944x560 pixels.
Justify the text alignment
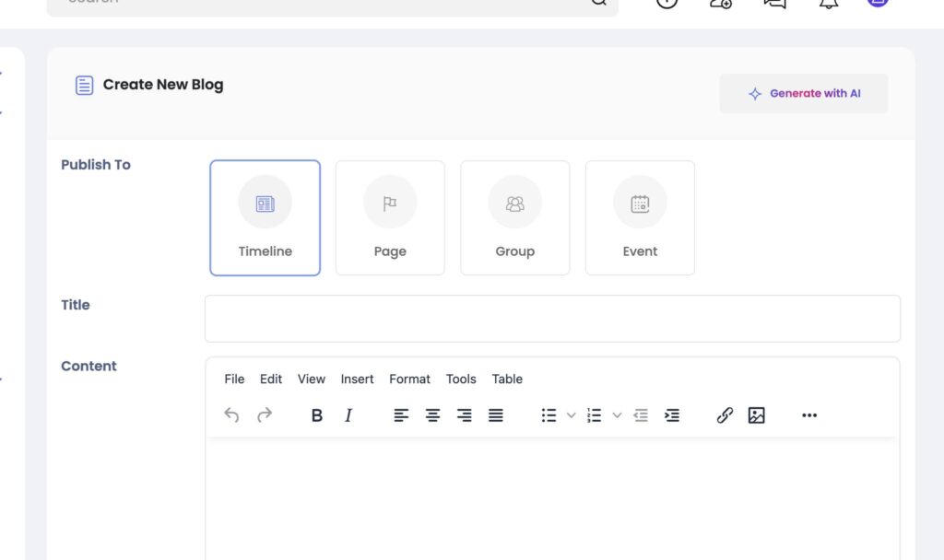click(496, 415)
